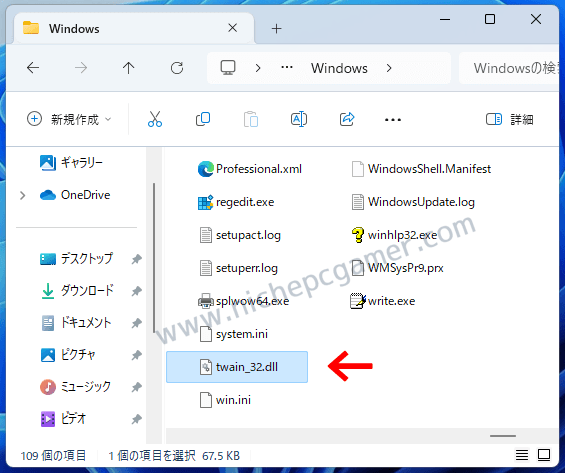The width and height of the screenshot is (565, 473).
Task: Navigate back with the left arrow
Action: tap(33, 68)
